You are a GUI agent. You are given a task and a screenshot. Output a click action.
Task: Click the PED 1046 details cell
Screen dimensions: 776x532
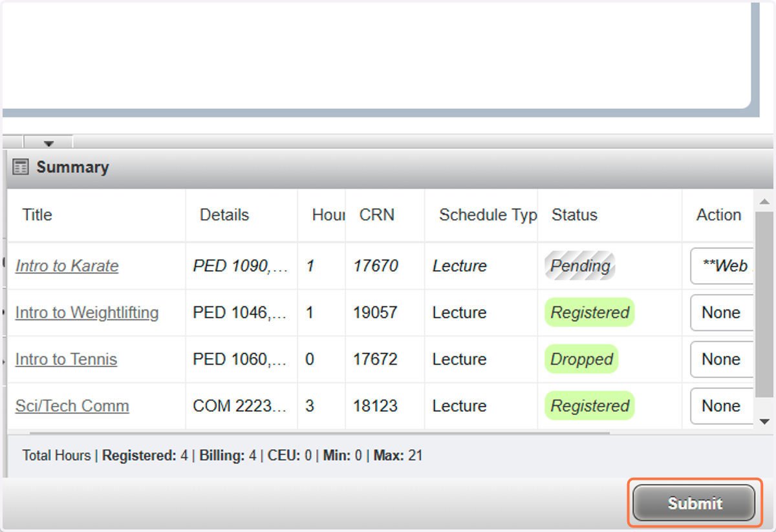(x=241, y=312)
